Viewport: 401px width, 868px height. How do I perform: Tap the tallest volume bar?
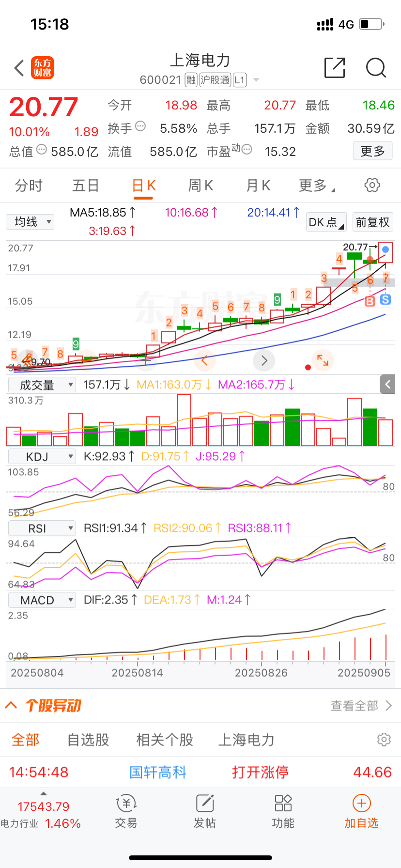tap(184, 420)
